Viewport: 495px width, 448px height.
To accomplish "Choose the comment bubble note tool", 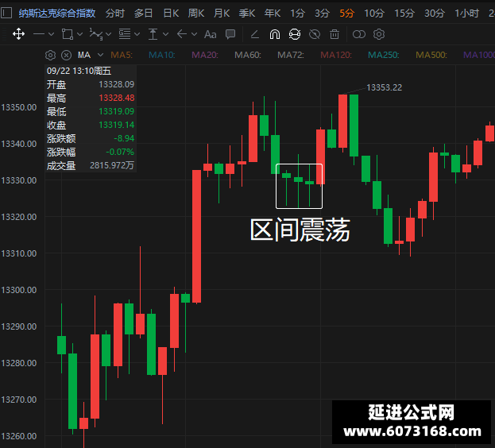I will click(230, 34).
